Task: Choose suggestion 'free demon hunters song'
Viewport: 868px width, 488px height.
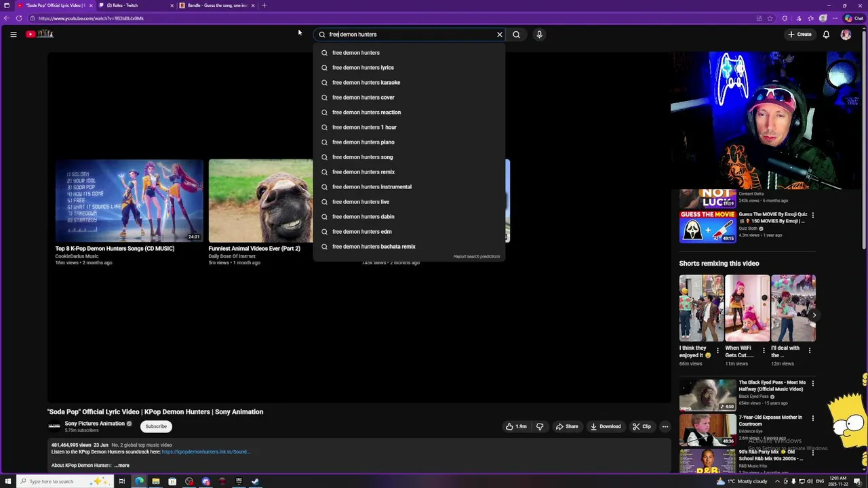Action: (410, 157)
